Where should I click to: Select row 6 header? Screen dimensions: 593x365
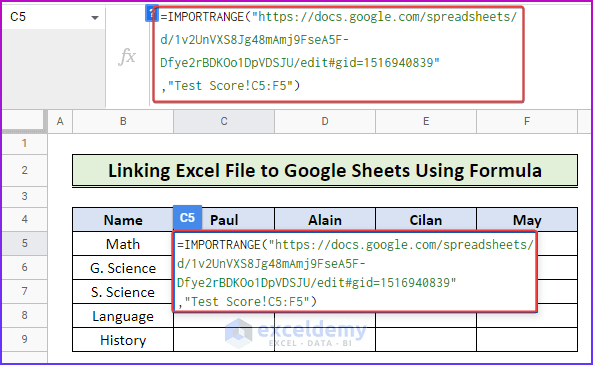coord(25,267)
